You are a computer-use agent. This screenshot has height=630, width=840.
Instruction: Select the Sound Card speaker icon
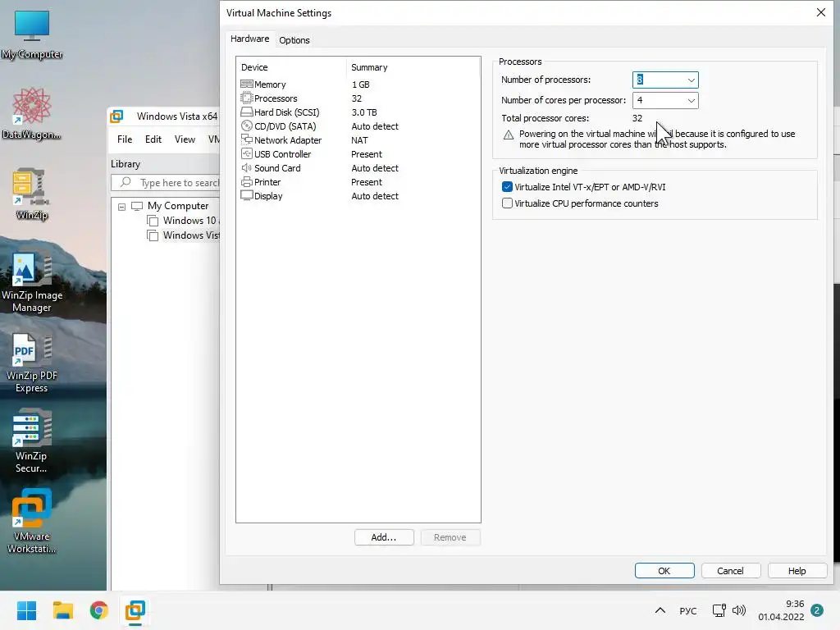246,167
